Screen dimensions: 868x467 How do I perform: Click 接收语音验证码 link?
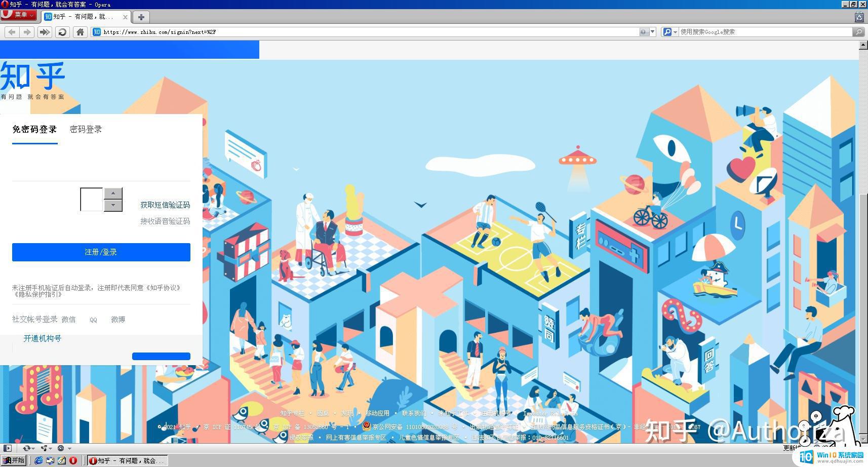pos(165,221)
